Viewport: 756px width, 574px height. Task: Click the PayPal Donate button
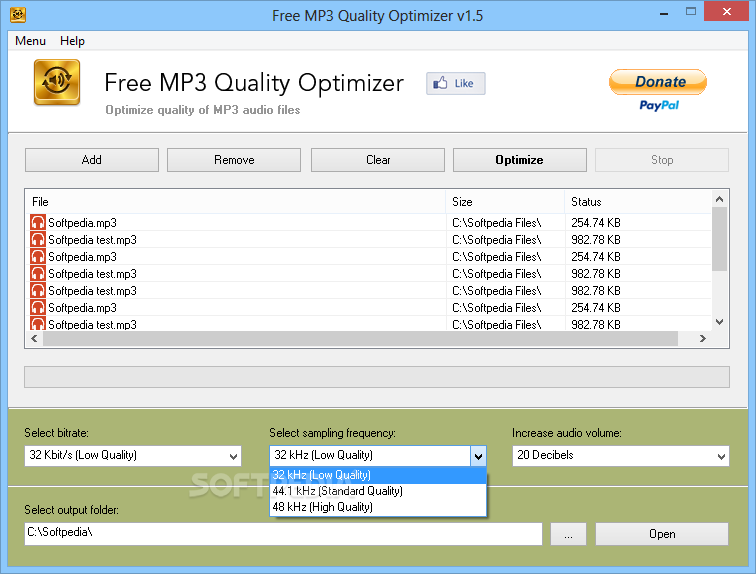(658, 82)
